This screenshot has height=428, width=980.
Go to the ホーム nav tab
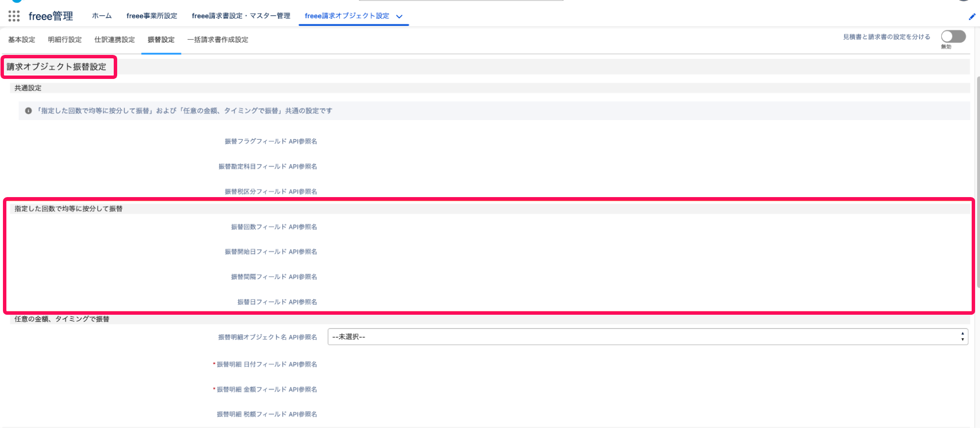click(x=102, y=16)
